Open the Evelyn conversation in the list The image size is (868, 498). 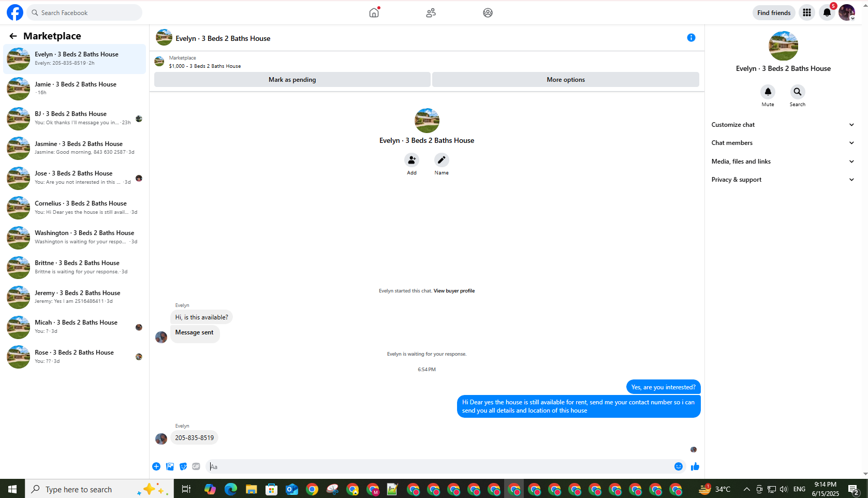click(x=75, y=59)
